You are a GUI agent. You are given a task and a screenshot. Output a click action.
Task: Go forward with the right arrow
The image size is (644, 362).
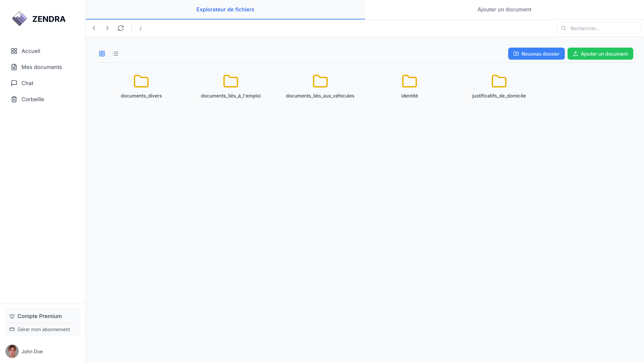click(107, 28)
